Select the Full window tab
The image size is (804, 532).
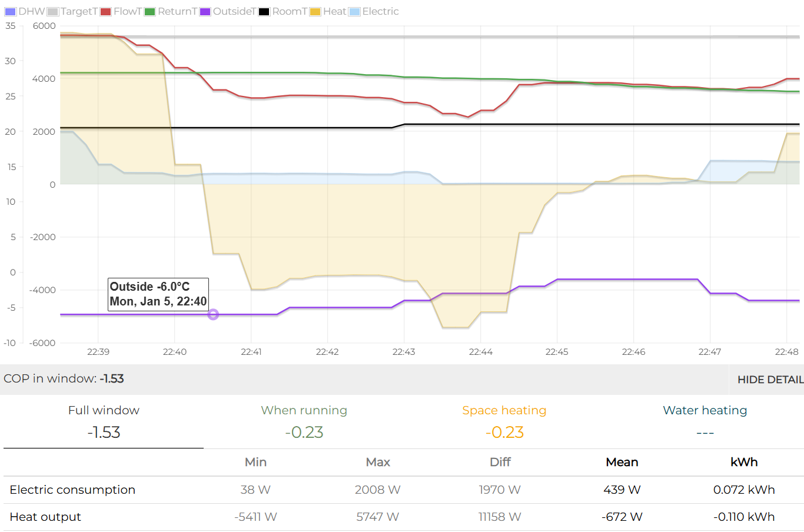pyautogui.click(x=104, y=421)
